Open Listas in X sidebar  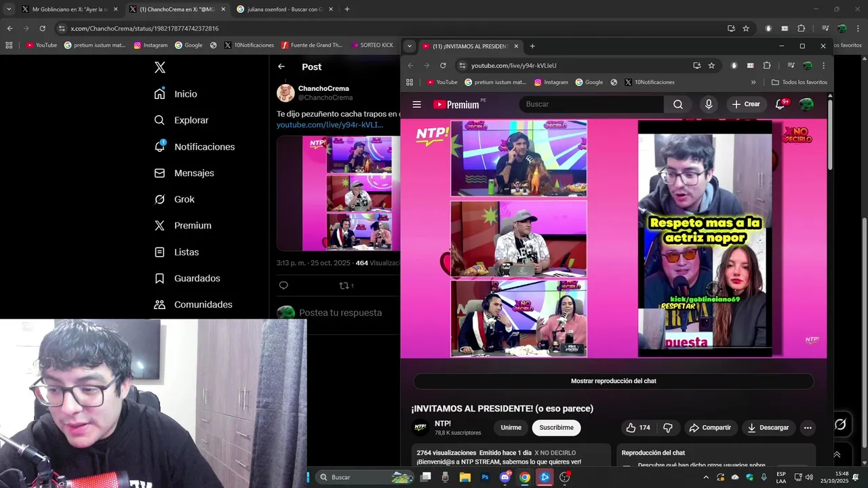point(176,252)
